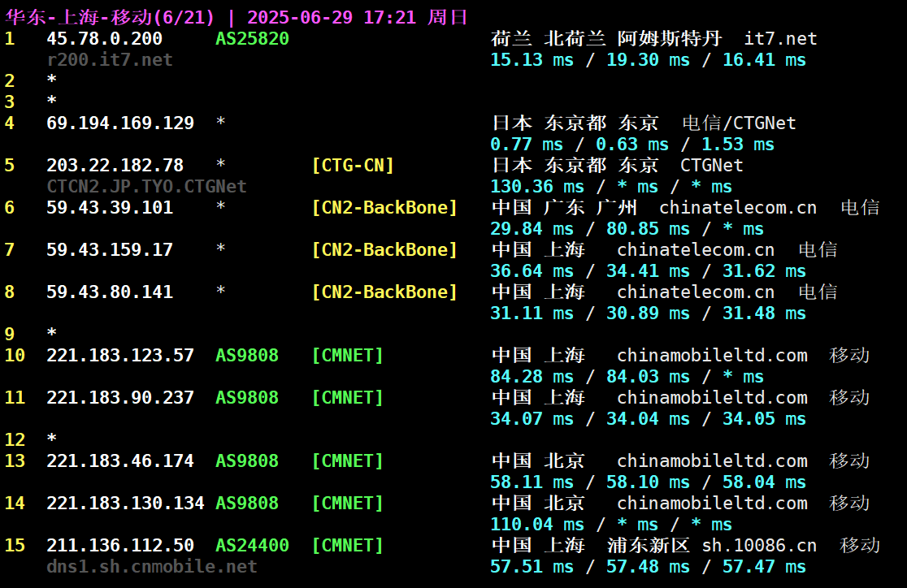
Task: Select IP 59.43.159.17
Action: tap(110, 250)
